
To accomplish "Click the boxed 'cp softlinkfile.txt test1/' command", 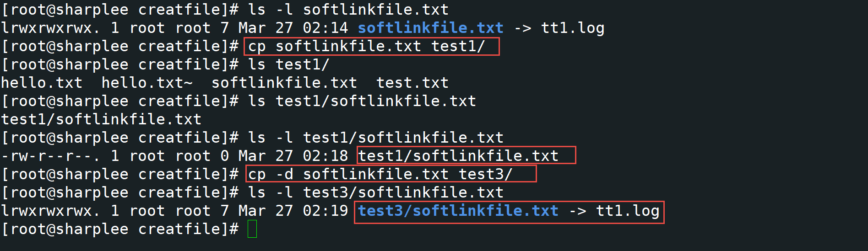I will [x=366, y=46].
